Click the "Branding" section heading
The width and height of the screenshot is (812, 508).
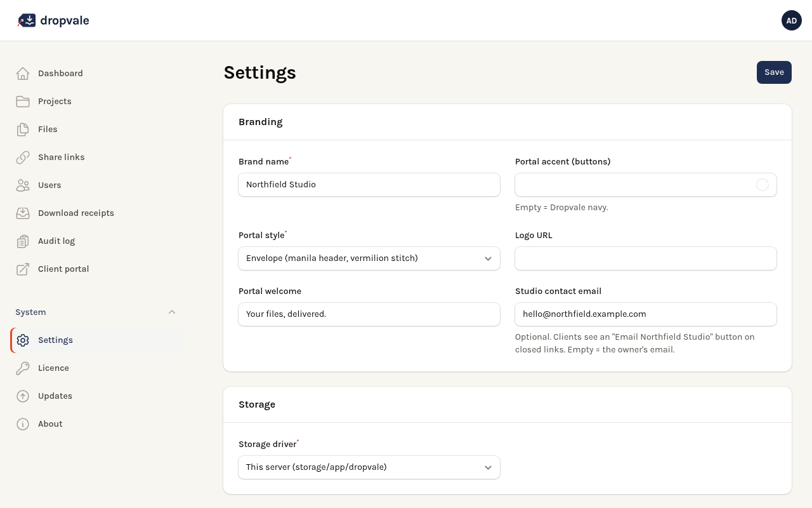(x=261, y=122)
